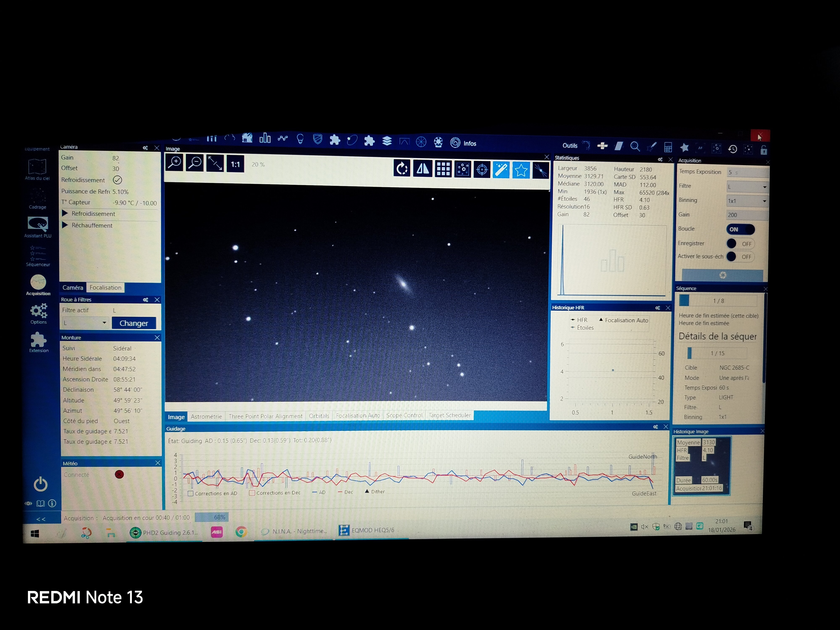This screenshot has width=840, height=630.
Task: Click the Changer filter button
Action: [134, 323]
